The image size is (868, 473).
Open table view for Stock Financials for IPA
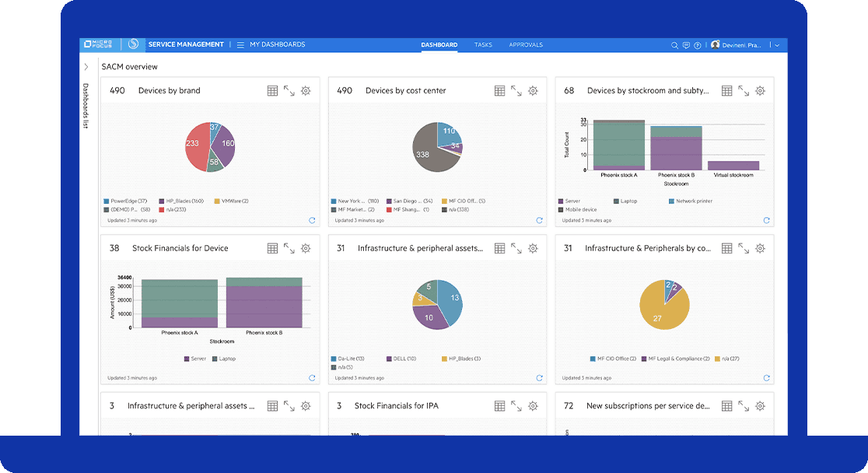[x=499, y=407]
